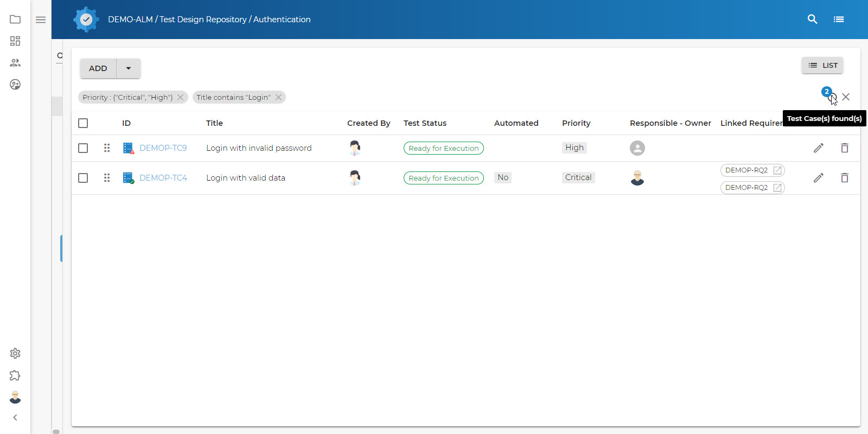Open the dashboard grid icon in sidebar

(15, 41)
